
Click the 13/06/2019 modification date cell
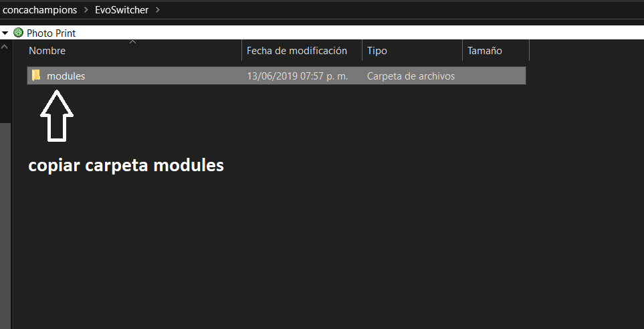point(297,76)
